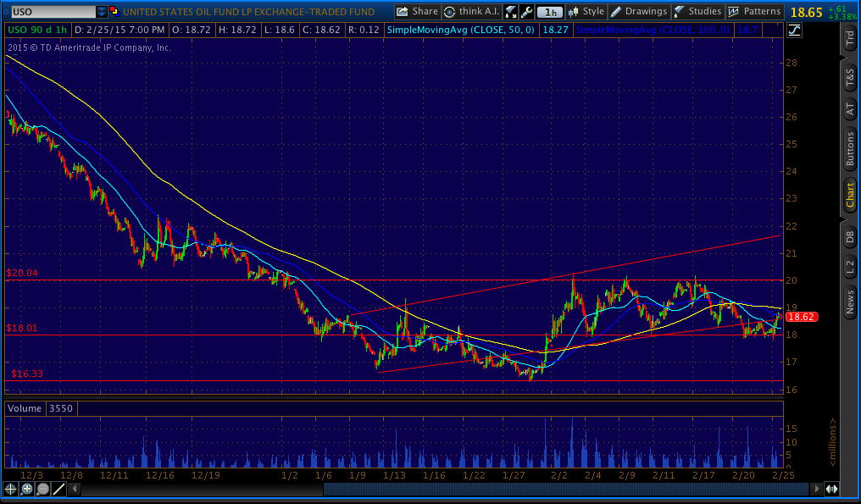Click the Share button

(417, 12)
